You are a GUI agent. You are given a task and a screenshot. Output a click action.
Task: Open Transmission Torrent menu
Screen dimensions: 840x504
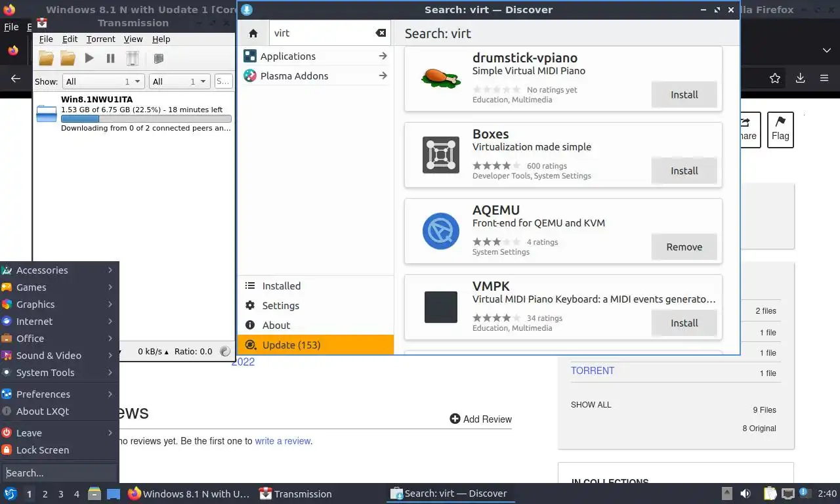click(x=100, y=39)
